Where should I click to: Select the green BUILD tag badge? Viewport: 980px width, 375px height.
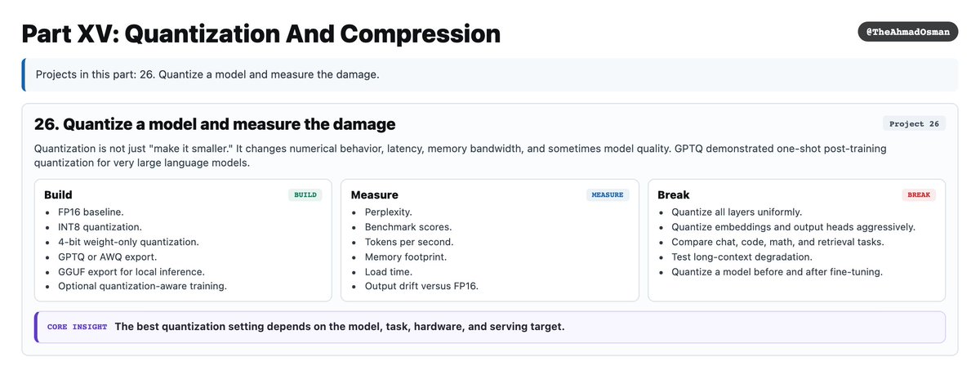[x=305, y=195]
